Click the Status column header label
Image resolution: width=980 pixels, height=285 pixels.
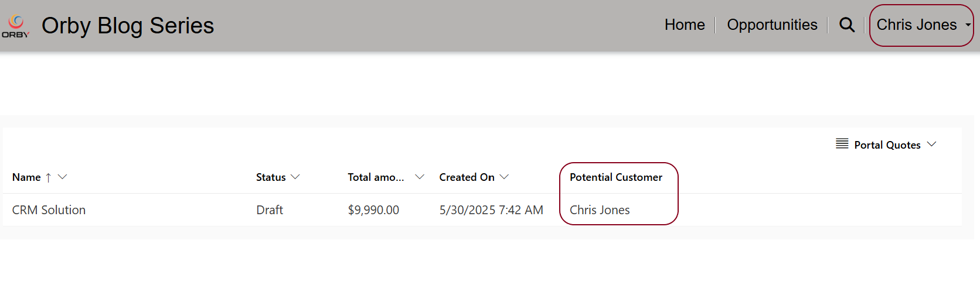(271, 177)
